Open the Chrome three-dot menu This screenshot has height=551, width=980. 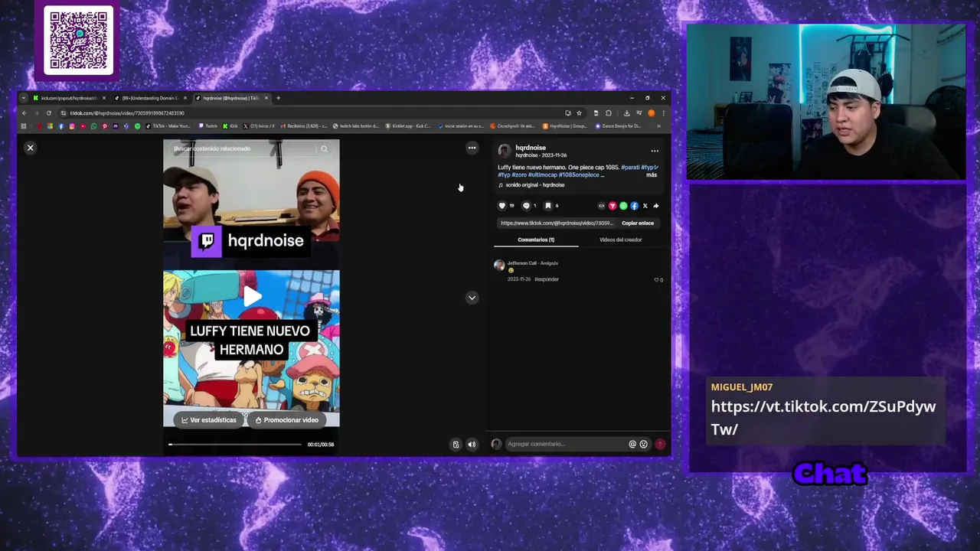tap(663, 113)
